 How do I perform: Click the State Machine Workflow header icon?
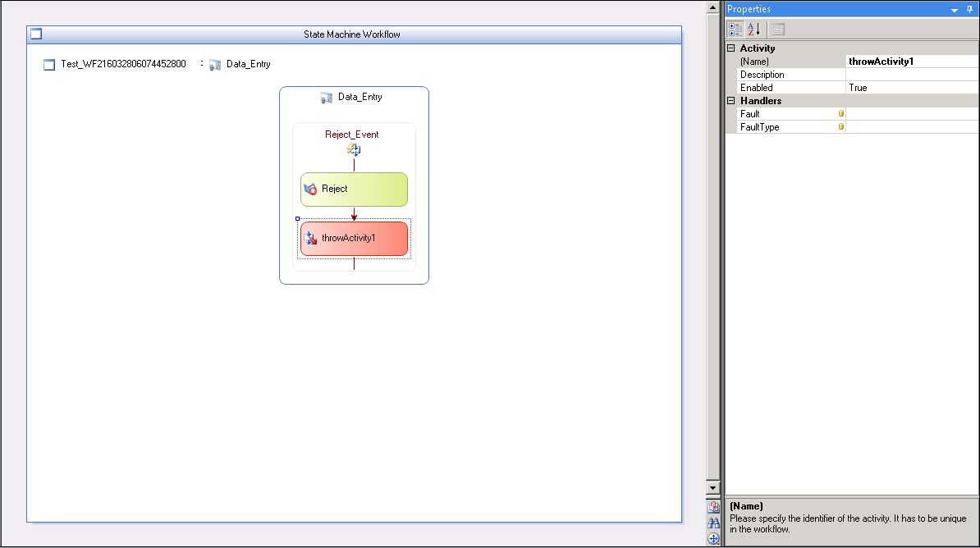[x=36, y=34]
